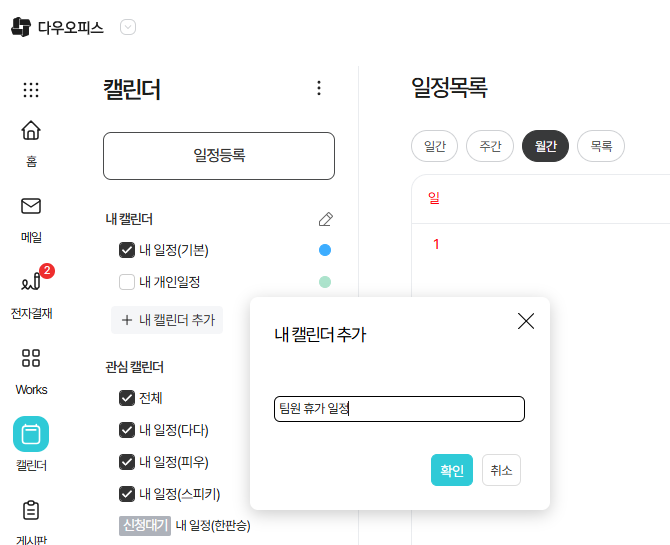The height and width of the screenshot is (545, 670).
Task: Select the 일간 view tab
Action: pyautogui.click(x=434, y=146)
